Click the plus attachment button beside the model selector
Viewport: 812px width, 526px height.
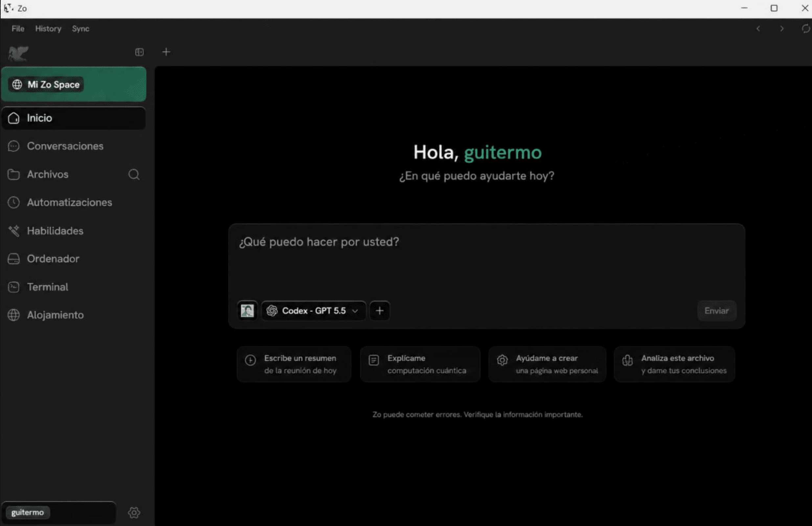point(380,311)
